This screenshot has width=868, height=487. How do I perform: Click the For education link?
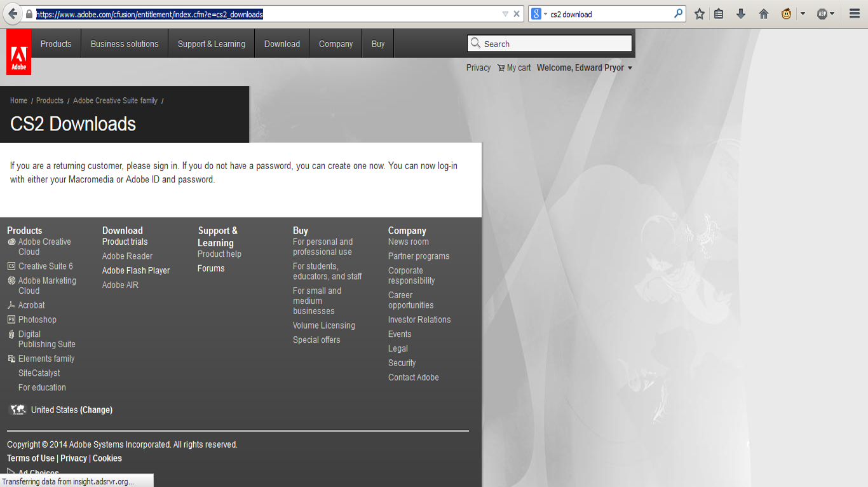(x=42, y=388)
